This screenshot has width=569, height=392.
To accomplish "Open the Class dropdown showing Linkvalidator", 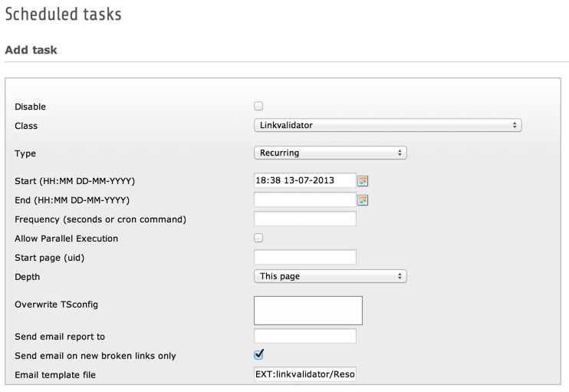I will pos(387,125).
